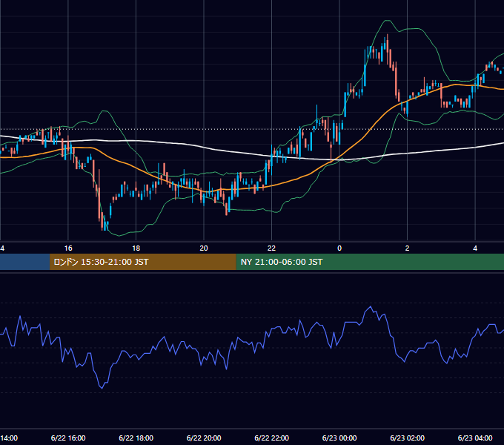The width and height of the screenshot is (504, 445).
Task: Click the 6/22 18:00 time axis label
Action: coord(136,438)
